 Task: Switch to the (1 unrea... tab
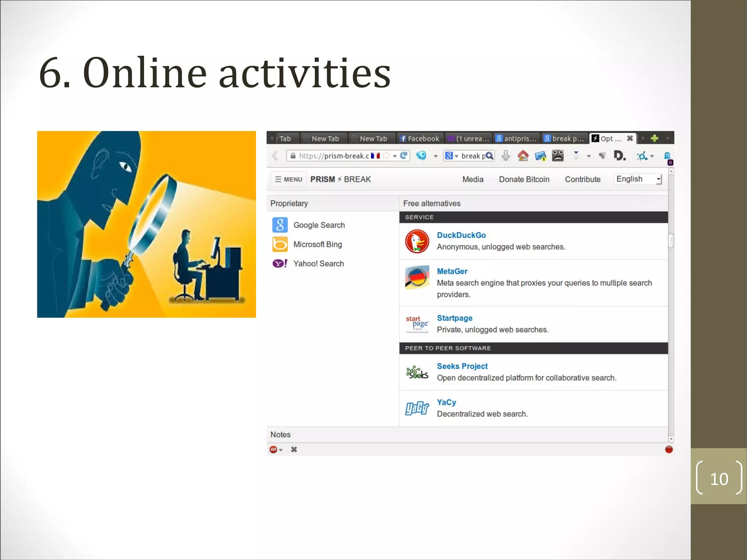pos(468,138)
